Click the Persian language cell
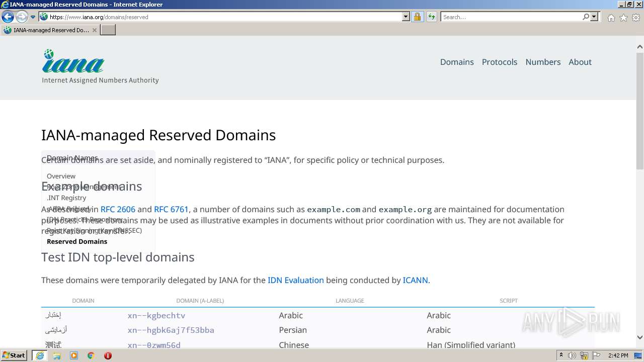This screenshot has height=362, width=644. click(293, 330)
